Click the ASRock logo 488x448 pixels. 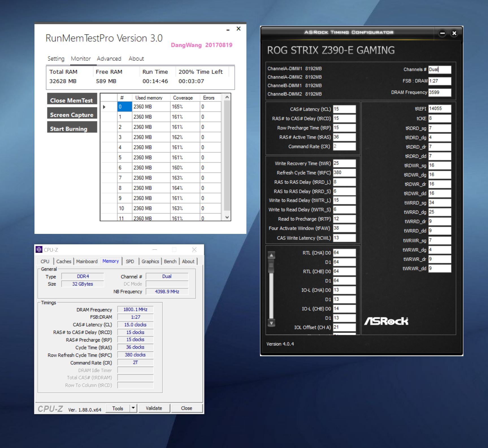point(386,321)
